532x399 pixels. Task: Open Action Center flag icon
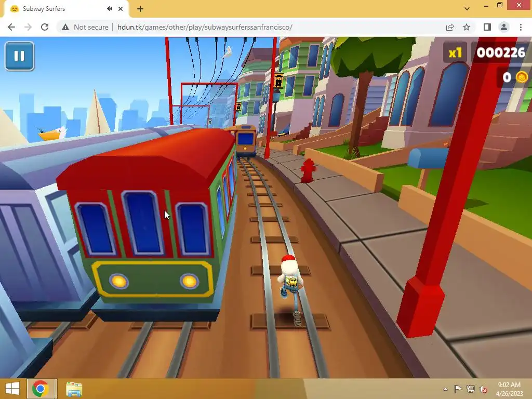coord(458,389)
